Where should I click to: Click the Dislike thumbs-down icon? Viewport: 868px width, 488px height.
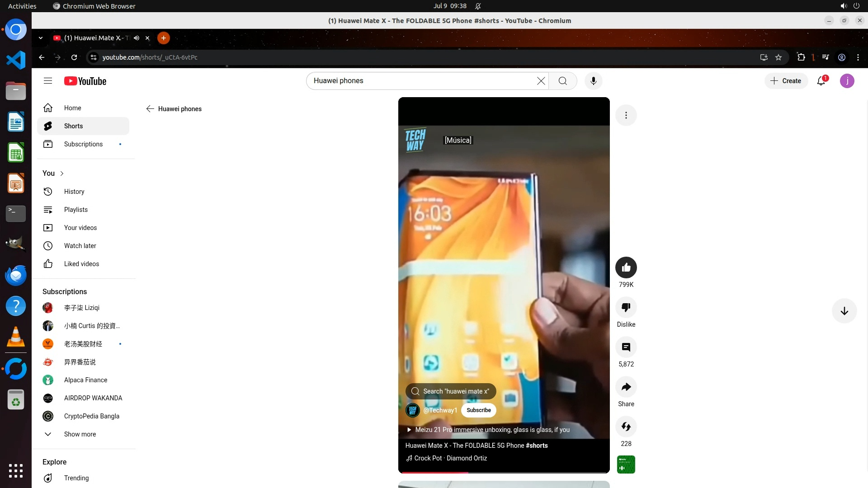[x=626, y=307]
